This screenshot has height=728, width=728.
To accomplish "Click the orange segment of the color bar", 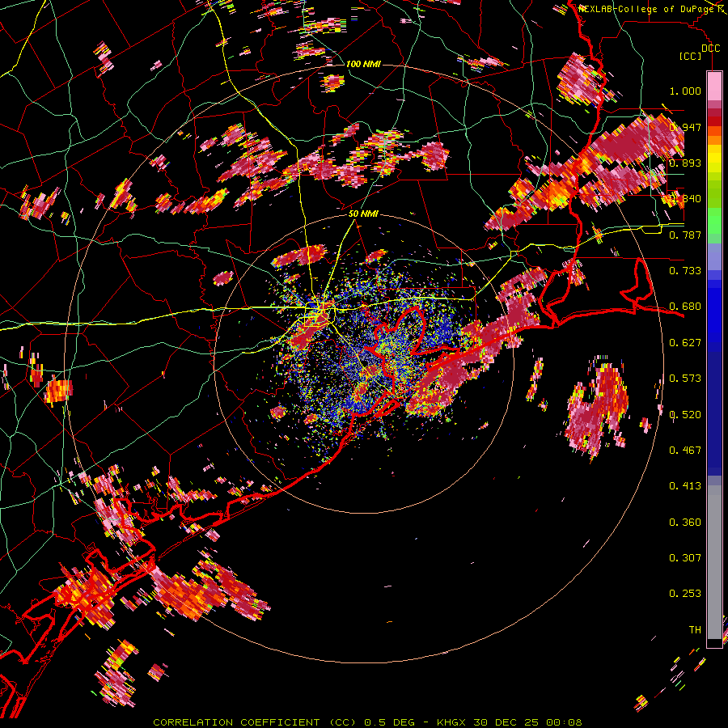I will pyautogui.click(x=714, y=136).
